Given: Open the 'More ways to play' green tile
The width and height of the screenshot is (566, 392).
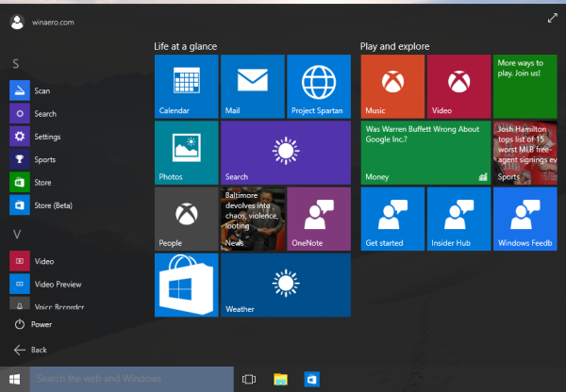Looking at the screenshot, I should point(525,87).
